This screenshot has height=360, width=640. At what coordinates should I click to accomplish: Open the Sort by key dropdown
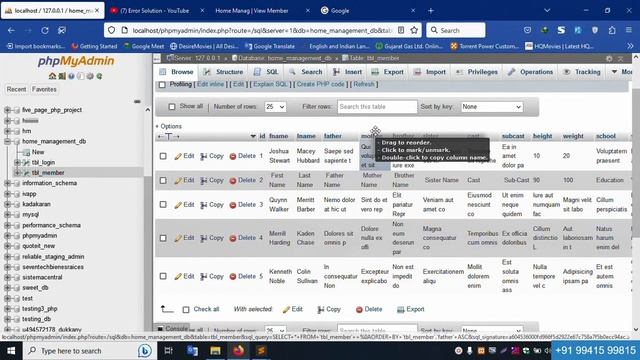point(492,107)
